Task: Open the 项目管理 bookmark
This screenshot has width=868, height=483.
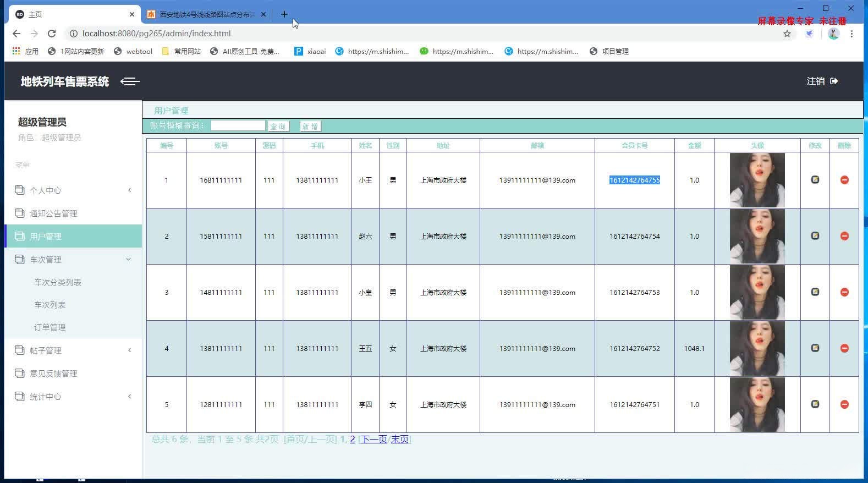Action: point(609,51)
